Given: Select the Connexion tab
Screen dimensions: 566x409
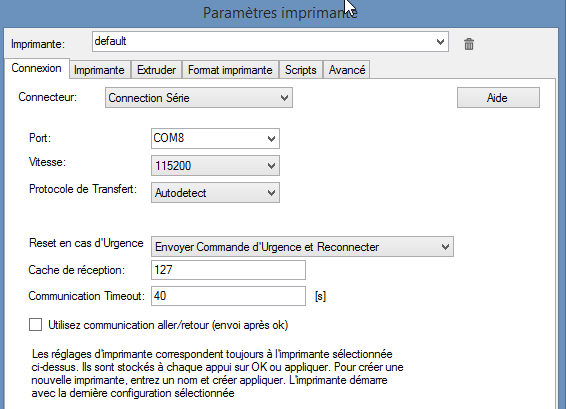Looking at the screenshot, I should point(36,68).
